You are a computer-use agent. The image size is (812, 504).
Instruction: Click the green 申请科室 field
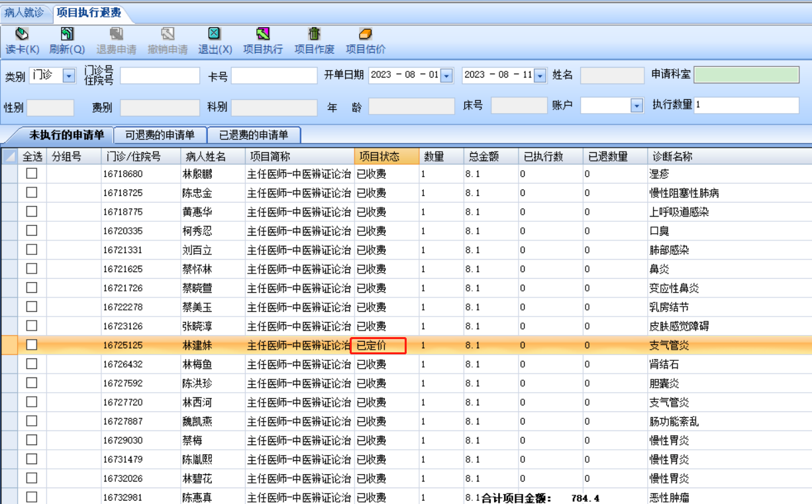[746, 74]
